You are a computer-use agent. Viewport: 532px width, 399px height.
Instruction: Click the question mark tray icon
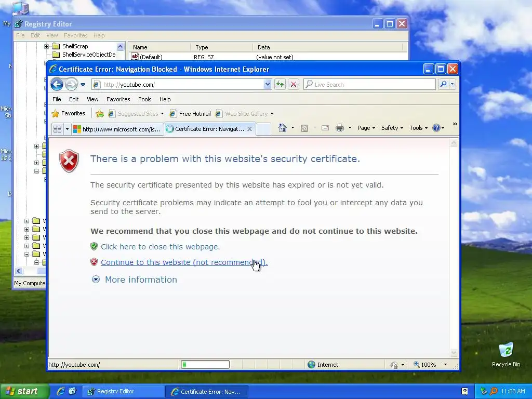point(464,391)
